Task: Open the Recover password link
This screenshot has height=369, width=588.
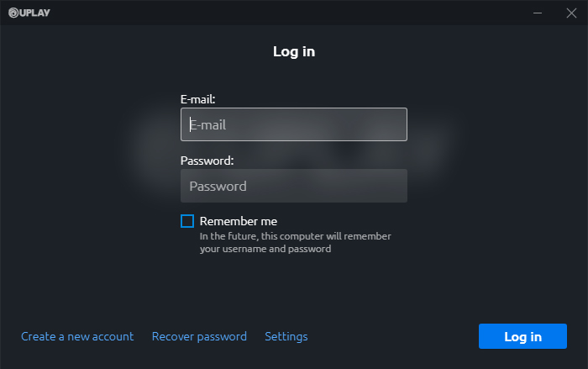Action: pos(199,336)
